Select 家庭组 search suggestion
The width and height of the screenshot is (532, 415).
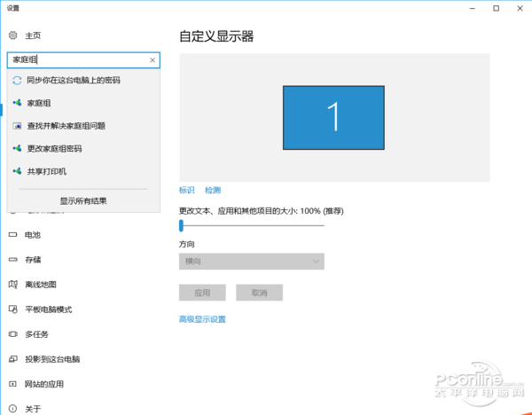click(39, 103)
